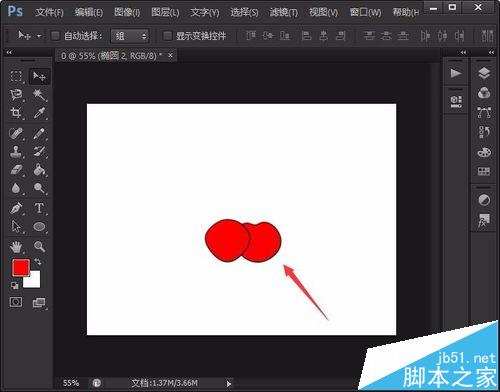The image size is (500, 392).
Task: Close the document tab
Action: 170,55
